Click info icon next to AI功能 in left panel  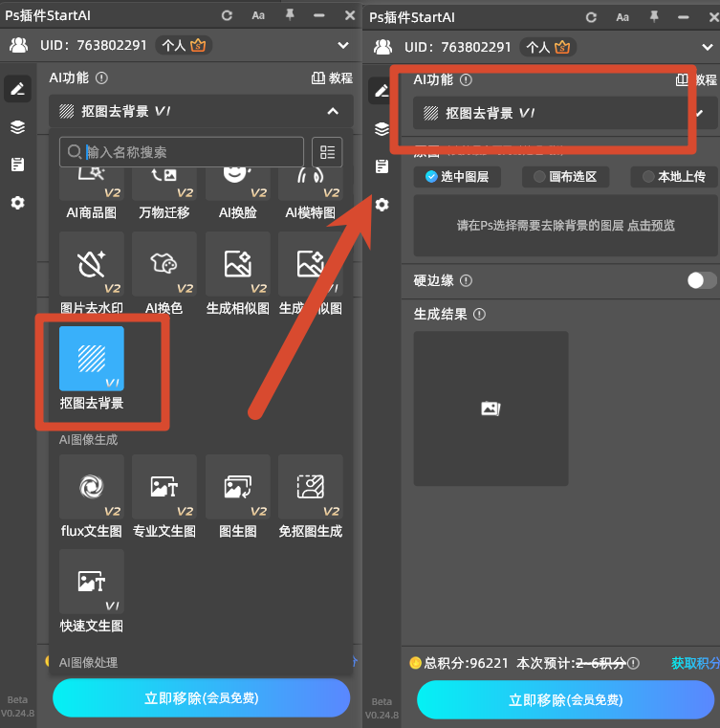[x=101, y=78]
